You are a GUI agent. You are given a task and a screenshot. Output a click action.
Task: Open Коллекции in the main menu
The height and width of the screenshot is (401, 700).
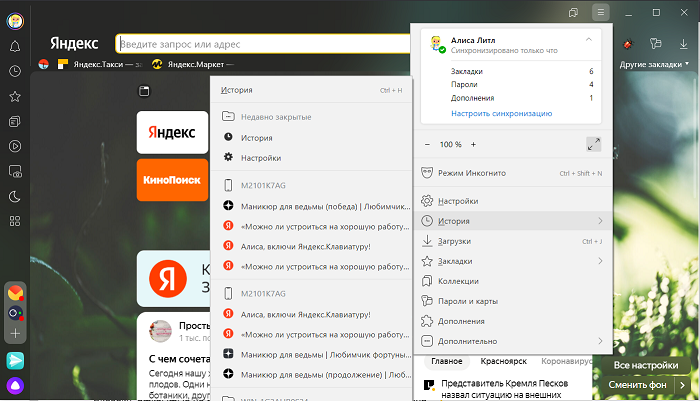(512, 281)
